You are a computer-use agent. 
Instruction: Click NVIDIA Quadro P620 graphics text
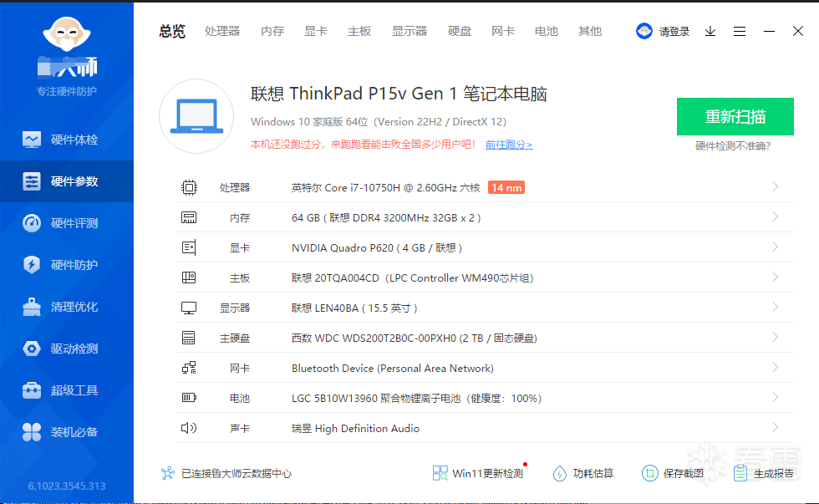[x=377, y=248]
